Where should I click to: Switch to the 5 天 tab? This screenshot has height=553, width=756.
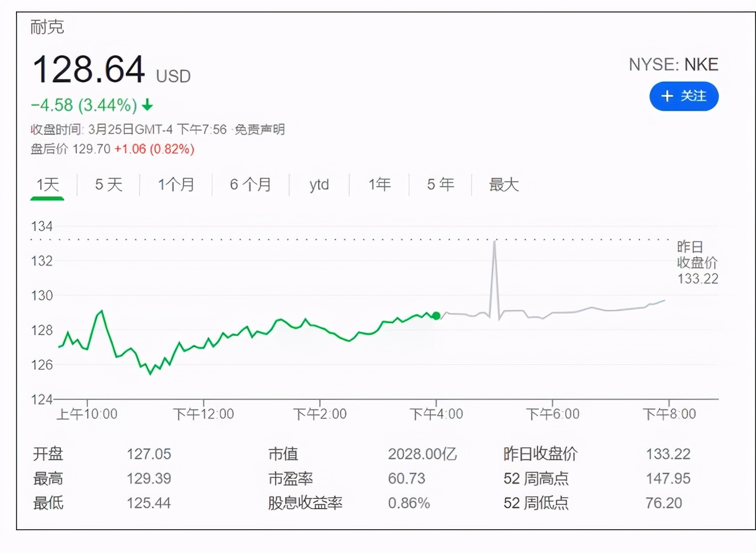(x=106, y=184)
